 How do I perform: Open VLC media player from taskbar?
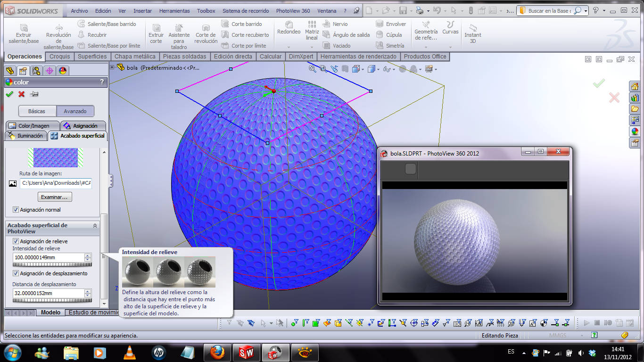click(129, 352)
